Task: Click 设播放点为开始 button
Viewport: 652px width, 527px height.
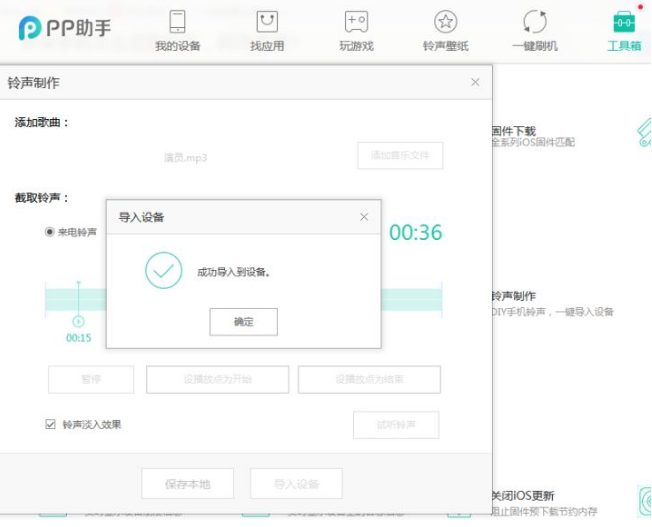Action: click(x=217, y=380)
